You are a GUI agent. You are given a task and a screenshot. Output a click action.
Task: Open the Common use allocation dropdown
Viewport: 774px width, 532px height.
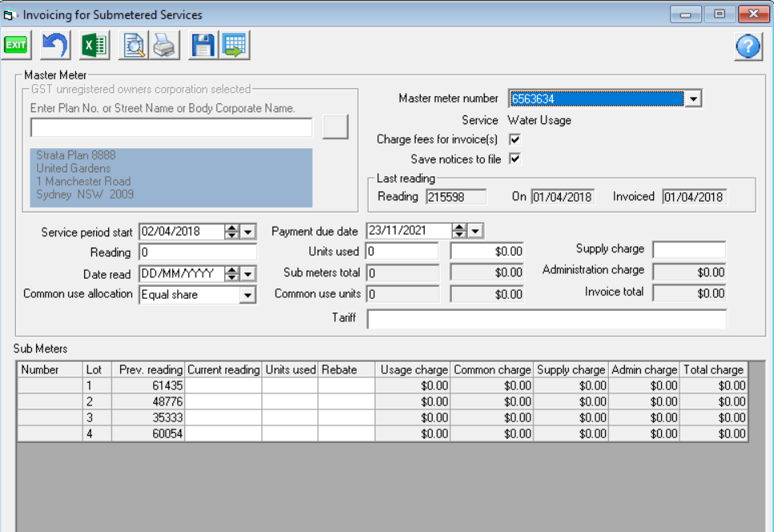point(248,295)
